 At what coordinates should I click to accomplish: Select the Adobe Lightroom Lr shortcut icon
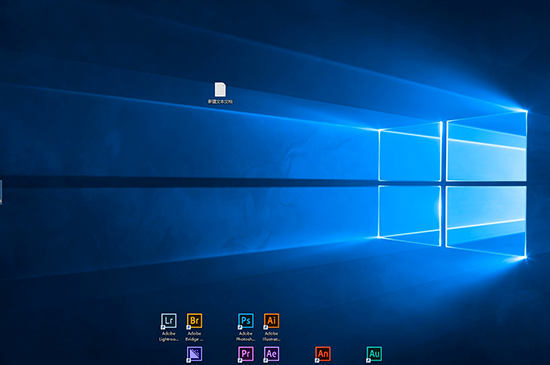[169, 320]
